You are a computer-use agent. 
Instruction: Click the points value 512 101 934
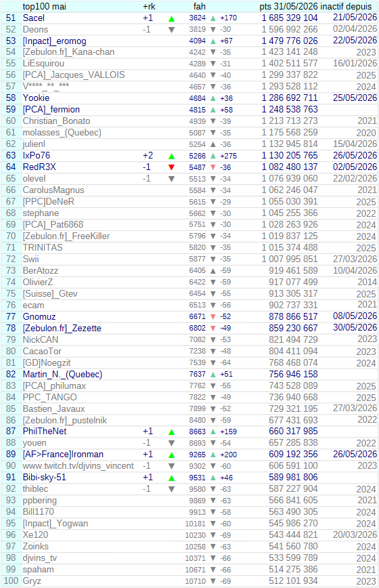pyautogui.click(x=293, y=581)
